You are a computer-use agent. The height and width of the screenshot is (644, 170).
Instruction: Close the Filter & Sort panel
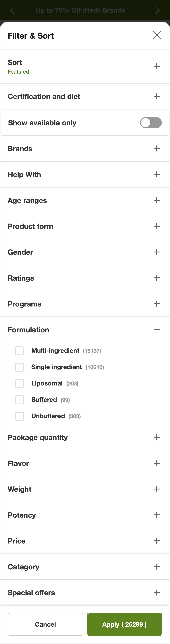tap(157, 35)
